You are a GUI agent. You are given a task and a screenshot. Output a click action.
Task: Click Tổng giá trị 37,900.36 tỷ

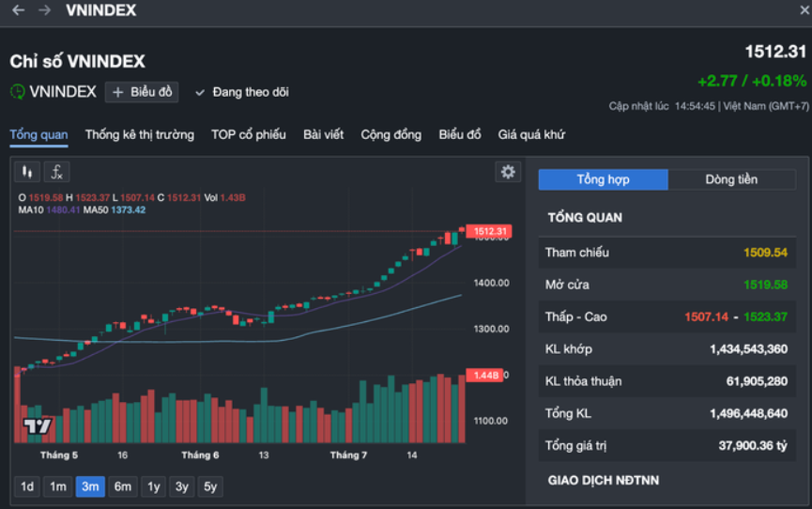[753, 445]
